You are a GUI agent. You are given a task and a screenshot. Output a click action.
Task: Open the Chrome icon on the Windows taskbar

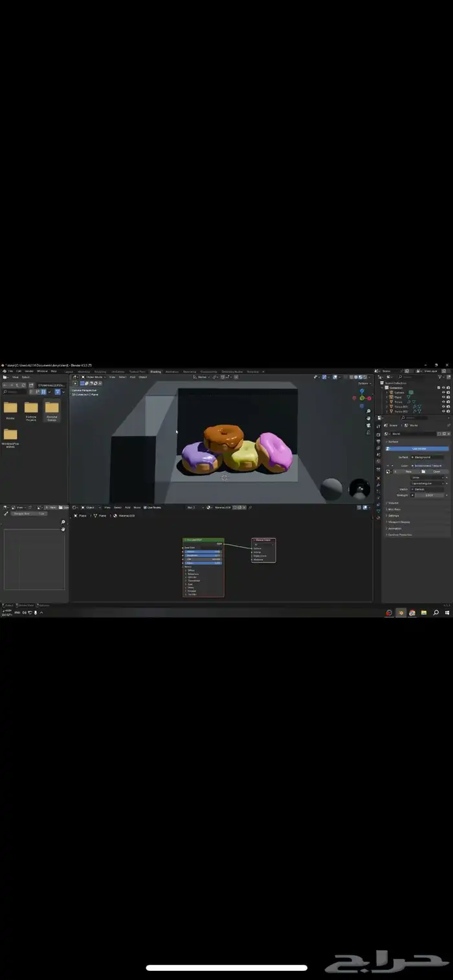click(x=412, y=612)
